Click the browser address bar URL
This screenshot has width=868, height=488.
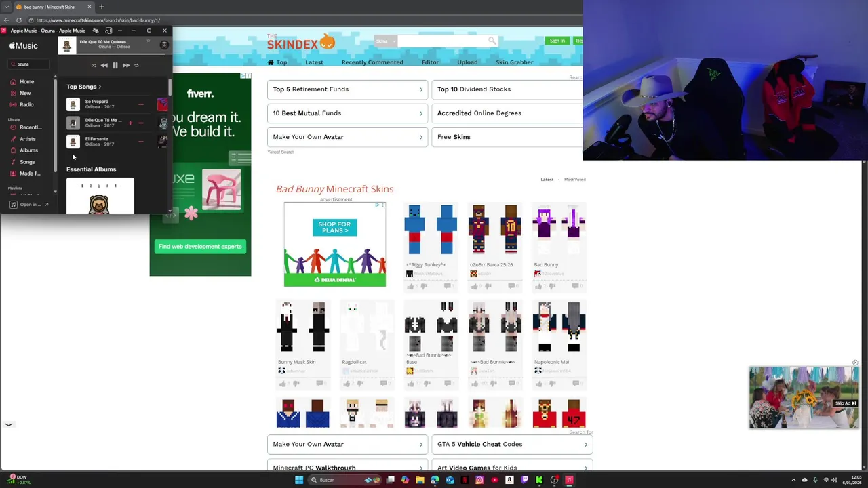pyautogui.click(x=98, y=20)
